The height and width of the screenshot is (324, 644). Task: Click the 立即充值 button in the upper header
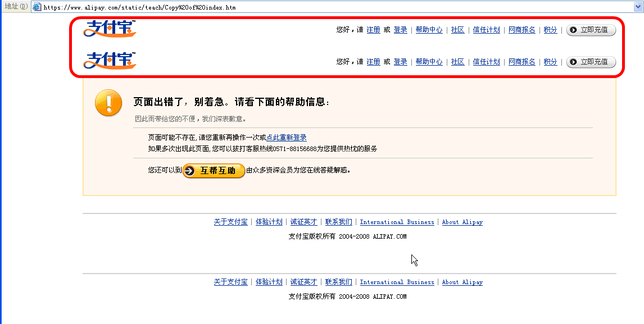[591, 30]
